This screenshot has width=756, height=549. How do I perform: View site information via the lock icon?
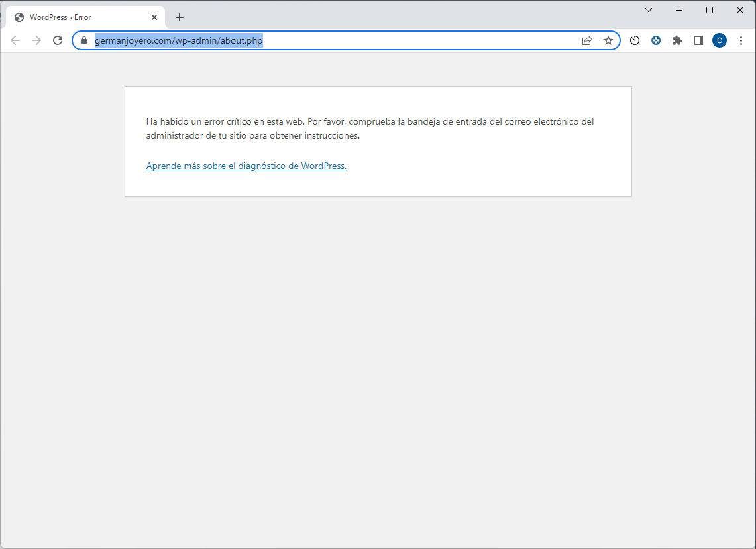tap(84, 40)
